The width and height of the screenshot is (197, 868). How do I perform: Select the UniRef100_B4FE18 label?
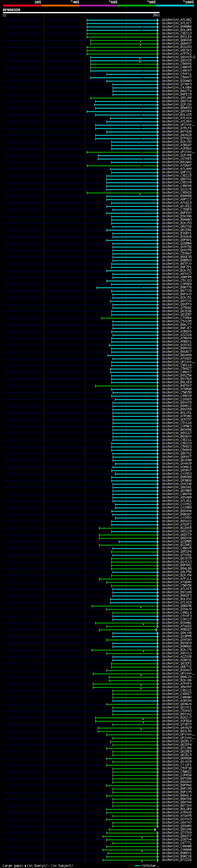click(176, 94)
